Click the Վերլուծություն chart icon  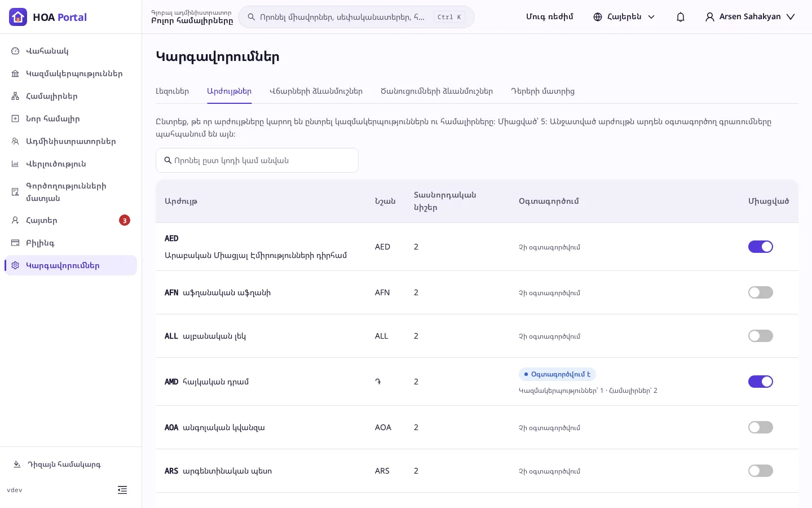15,164
